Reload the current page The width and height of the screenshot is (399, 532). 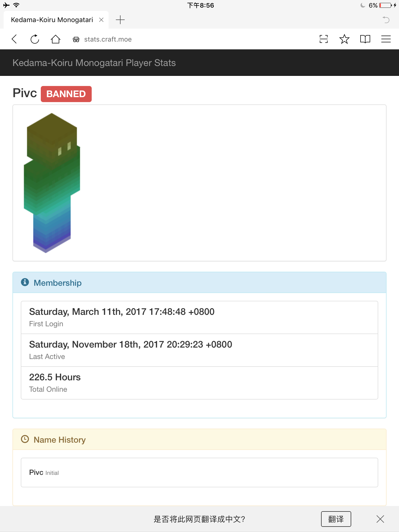[x=35, y=39]
